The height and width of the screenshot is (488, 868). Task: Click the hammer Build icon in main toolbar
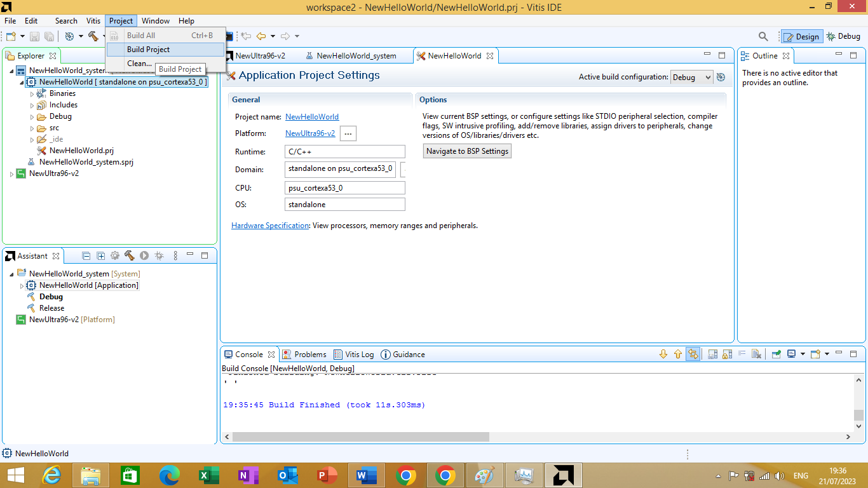(93, 36)
